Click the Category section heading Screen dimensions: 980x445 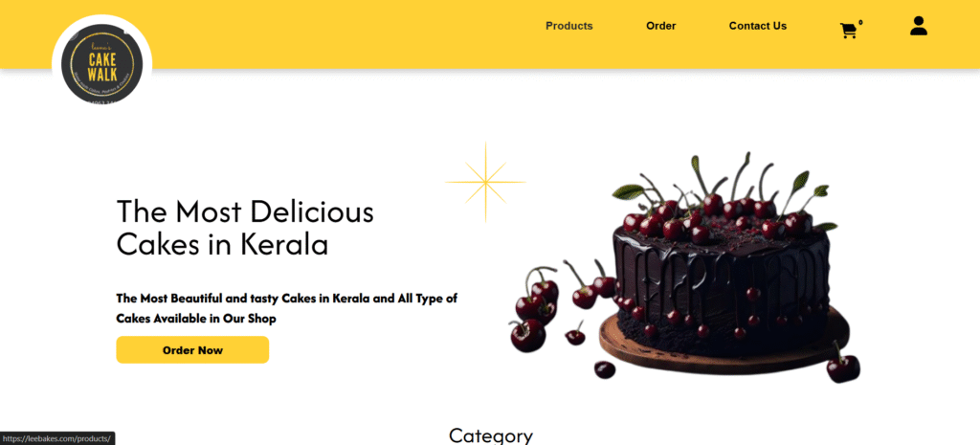click(x=491, y=435)
